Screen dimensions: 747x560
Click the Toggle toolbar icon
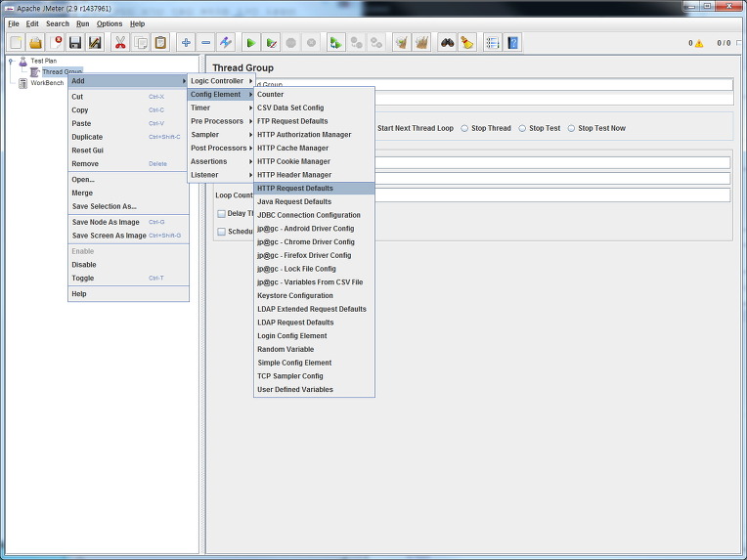(226, 43)
